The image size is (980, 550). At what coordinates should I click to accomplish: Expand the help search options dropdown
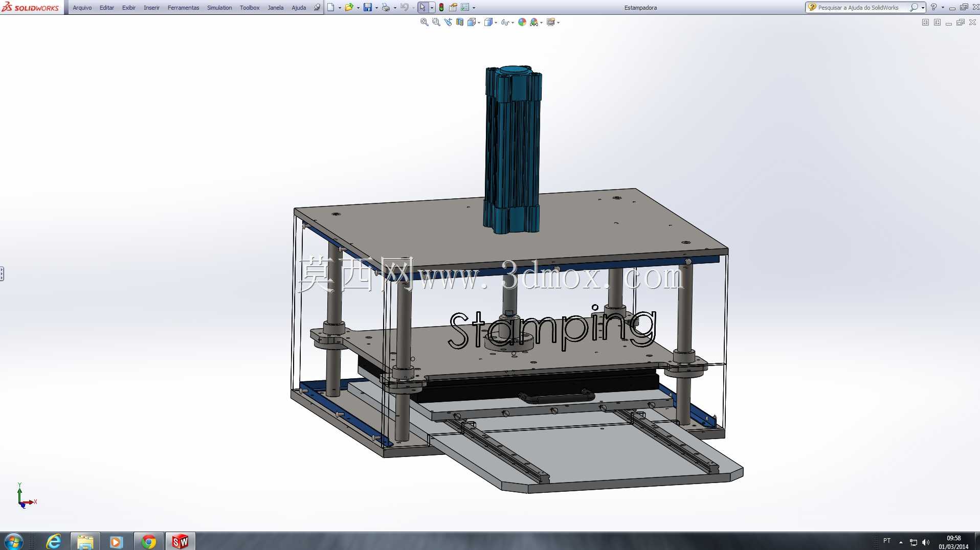tap(923, 8)
